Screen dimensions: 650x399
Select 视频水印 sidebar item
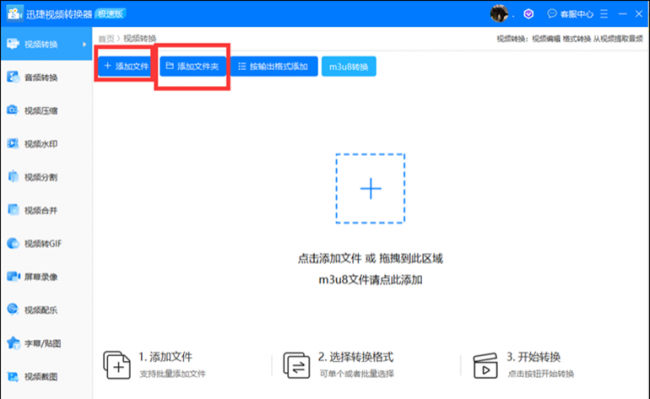(x=46, y=144)
